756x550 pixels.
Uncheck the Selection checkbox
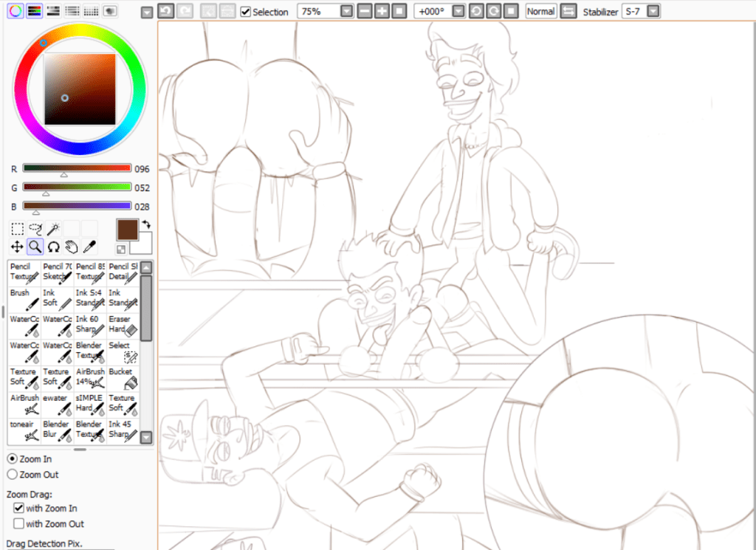point(246,12)
